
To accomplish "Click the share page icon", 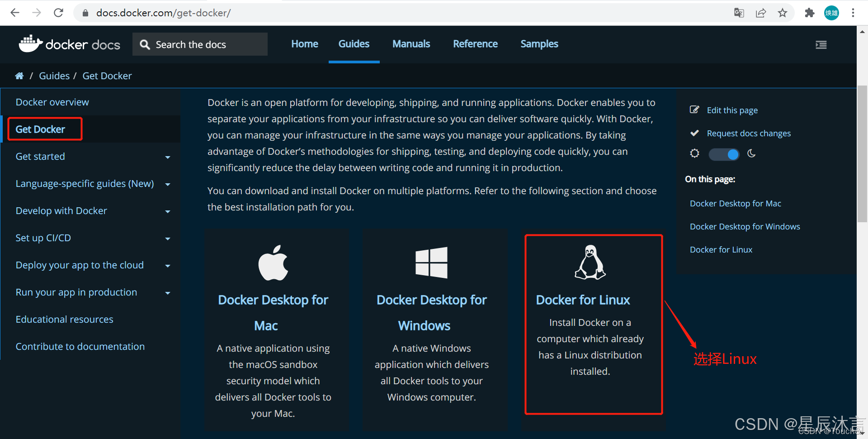I will click(x=761, y=13).
